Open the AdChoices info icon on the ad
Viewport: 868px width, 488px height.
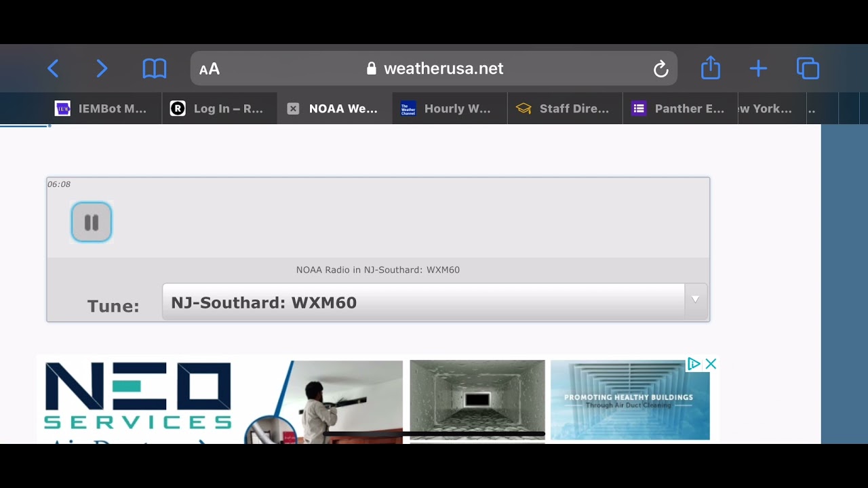[x=694, y=364]
